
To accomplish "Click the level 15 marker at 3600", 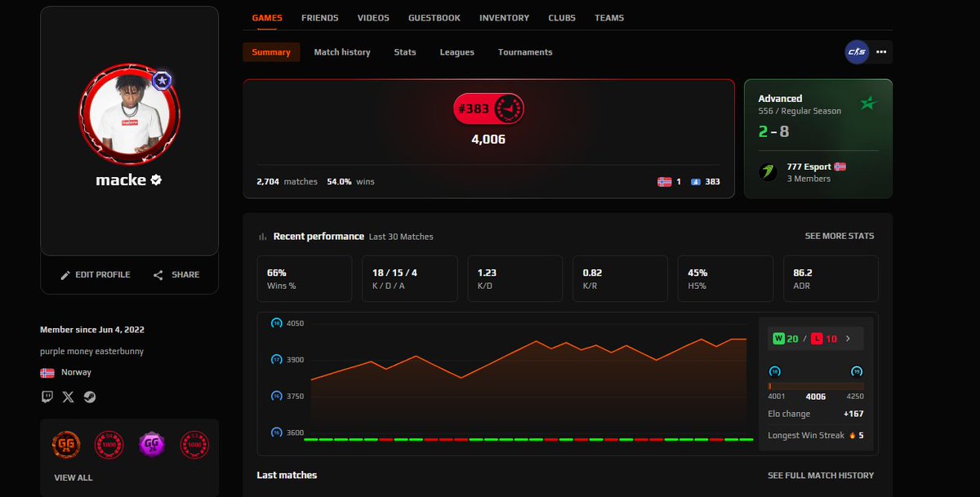I will tap(276, 433).
